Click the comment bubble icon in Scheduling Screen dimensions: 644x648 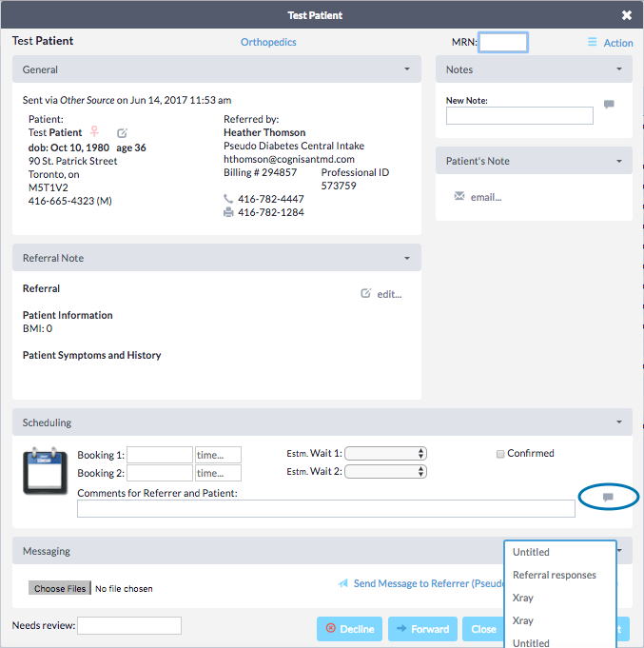point(608,498)
